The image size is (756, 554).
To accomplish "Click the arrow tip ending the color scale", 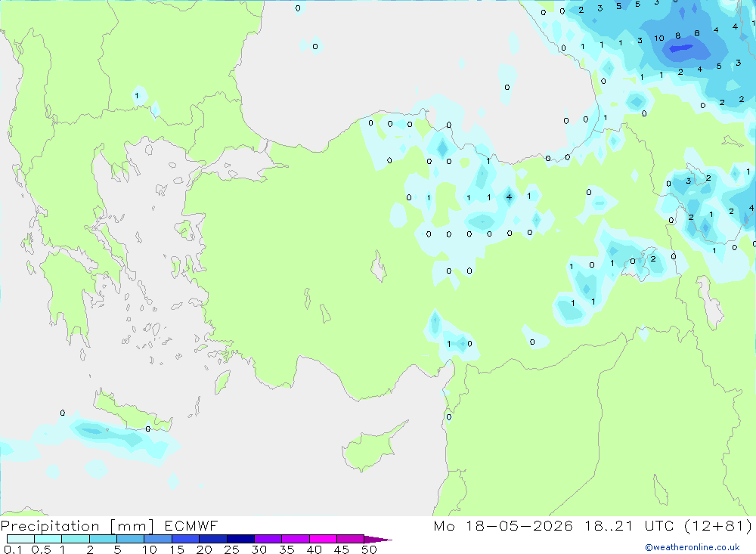I will point(379,539).
